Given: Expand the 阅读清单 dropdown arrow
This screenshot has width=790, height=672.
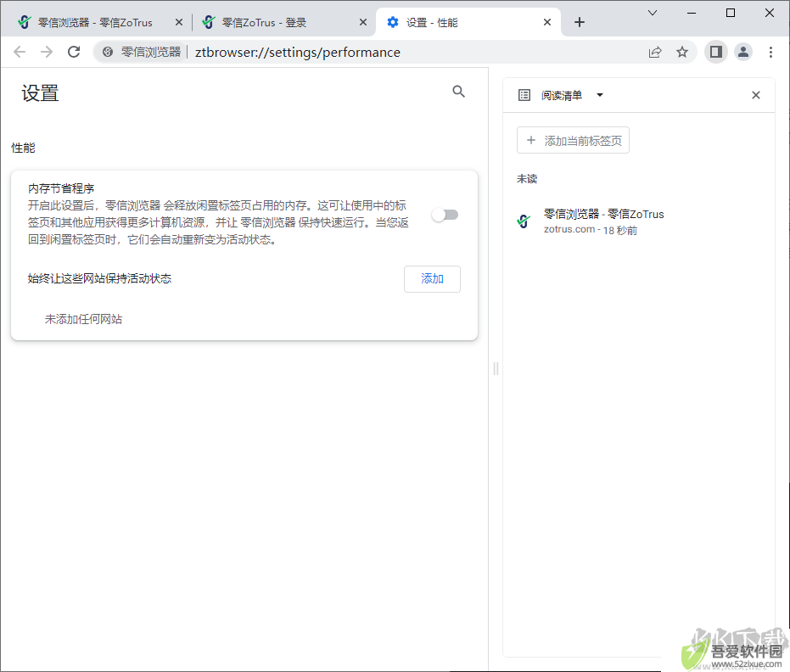Looking at the screenshot, I should pos(600,95).
